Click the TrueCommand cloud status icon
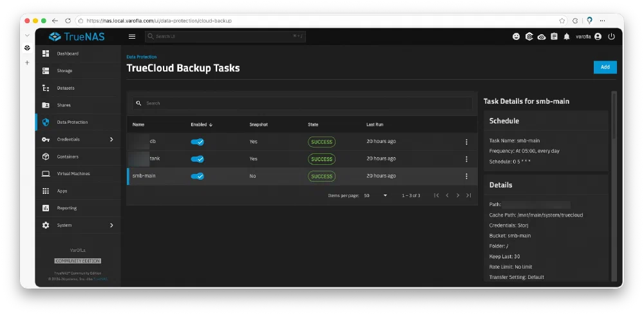The height and width of the screenshot is (315, 644). pyautogui.click(x=542, y=37)
